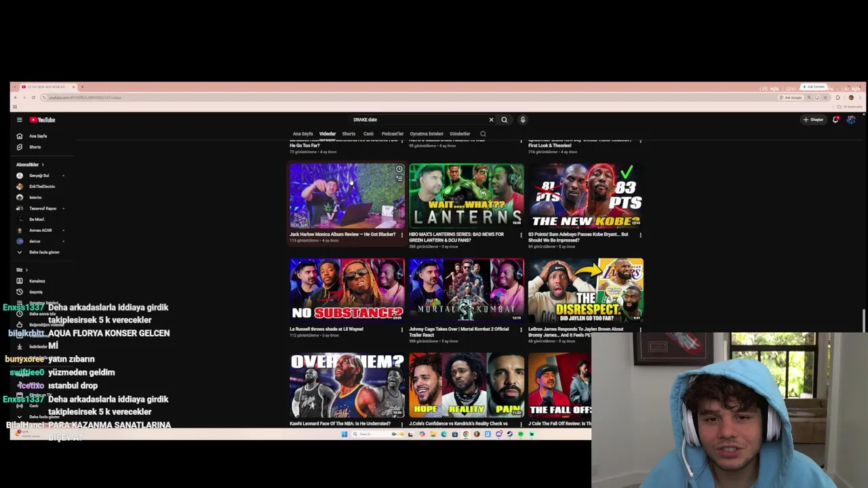
Task: Go back in Chrome browser
Action: tap(16, 98)
